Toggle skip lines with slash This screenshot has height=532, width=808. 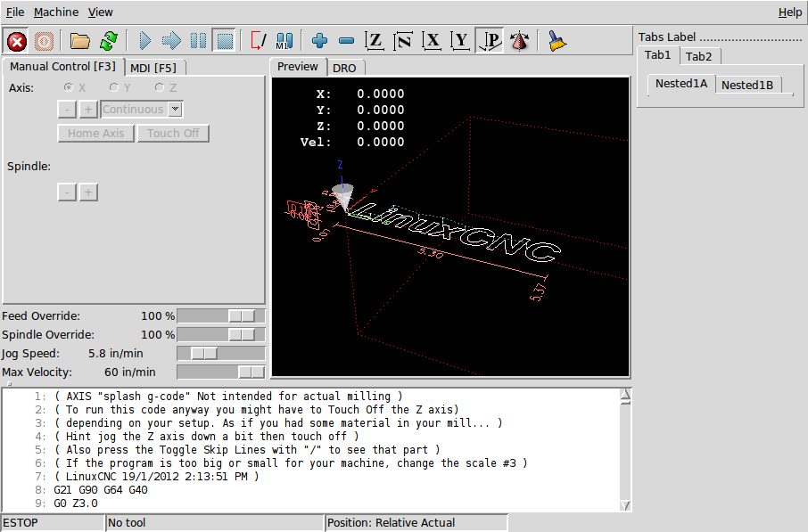click(x=258, y=41)
